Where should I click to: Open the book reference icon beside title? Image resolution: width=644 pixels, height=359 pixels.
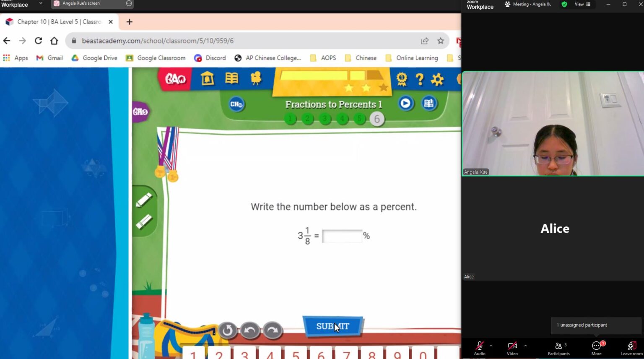(428, 103)
